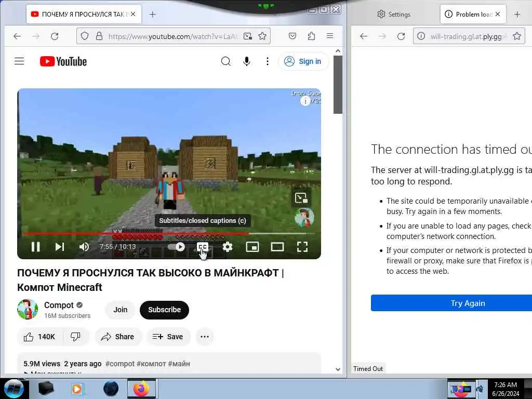Open YouTube search
The height and width of the screenshot is (399, 532).
coord(226,61)
